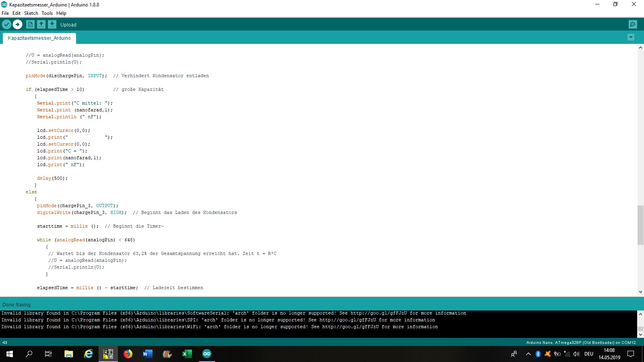This screenshot has width=644, height=362.
Task: Open the People icon in system tray
Action: (x=514, y=354)
